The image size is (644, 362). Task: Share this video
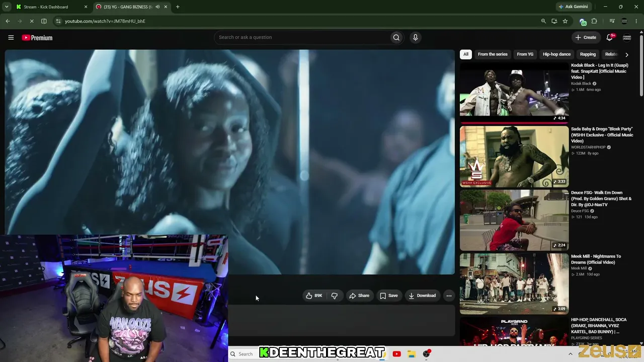[359, 296]
